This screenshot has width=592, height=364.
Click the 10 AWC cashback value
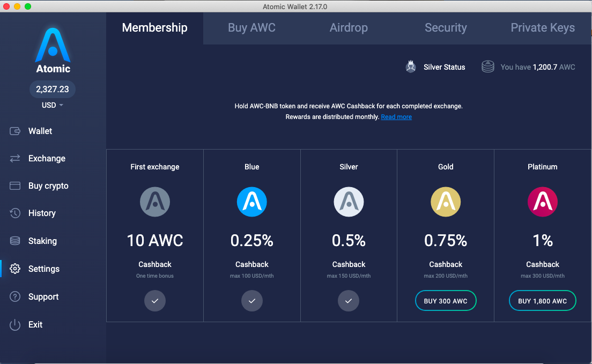click(x=155, y=241)
